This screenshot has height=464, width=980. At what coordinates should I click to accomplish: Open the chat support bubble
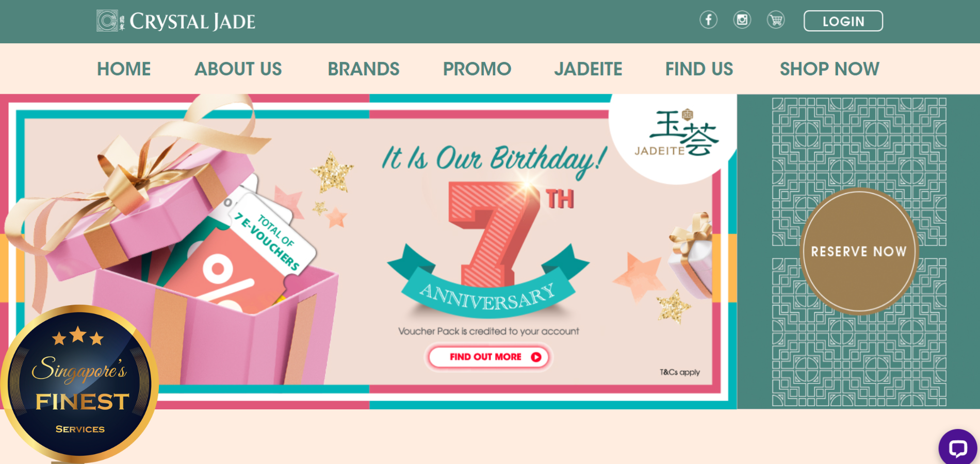click(x=958, y=448)
